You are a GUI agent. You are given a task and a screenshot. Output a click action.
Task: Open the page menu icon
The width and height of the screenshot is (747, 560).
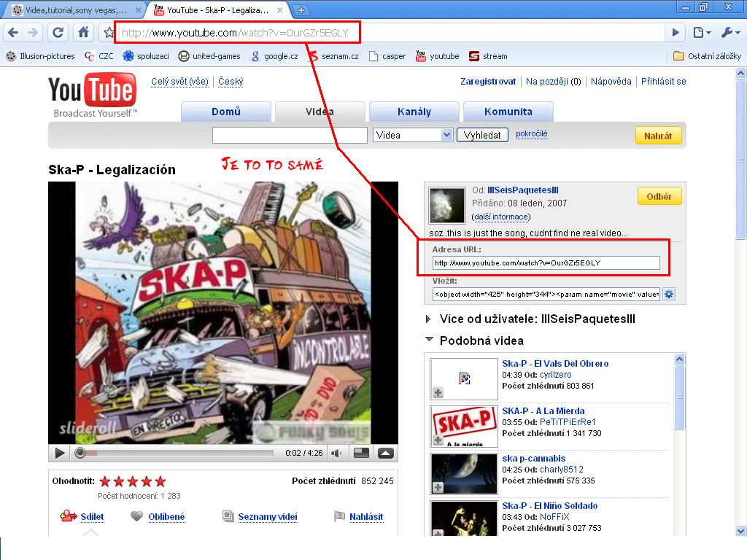pyautogui.click(x=702, y=32)
